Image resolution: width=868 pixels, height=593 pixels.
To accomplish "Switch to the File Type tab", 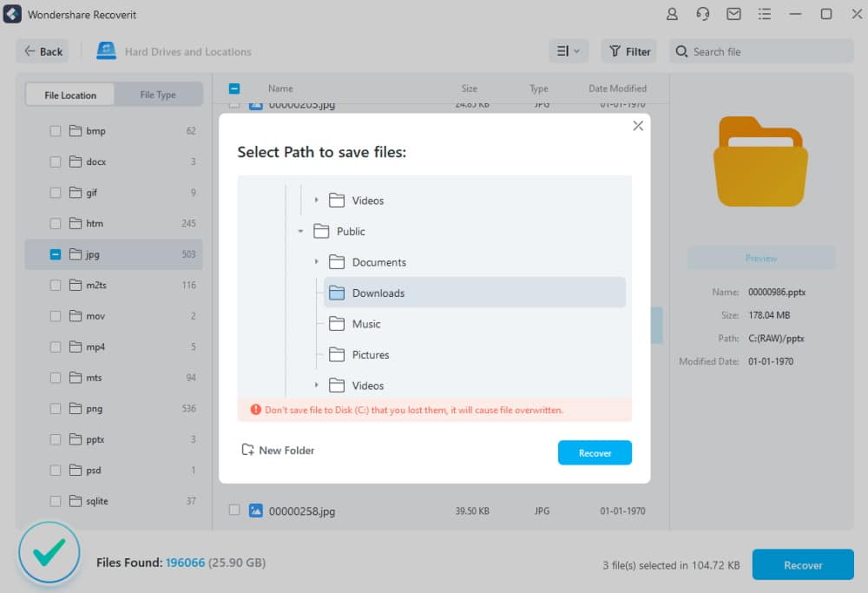I will point(158,95).
